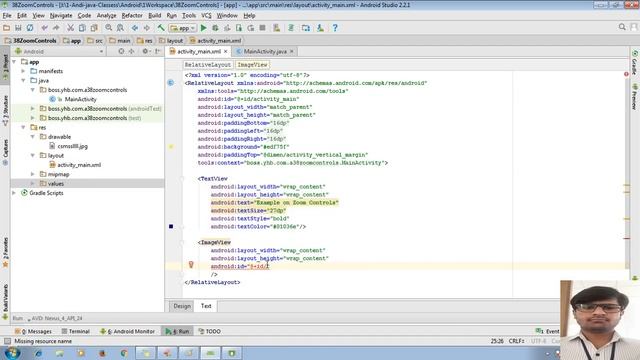
Task: Click the blue textColor gutter swatch
Action: (171, 226)
